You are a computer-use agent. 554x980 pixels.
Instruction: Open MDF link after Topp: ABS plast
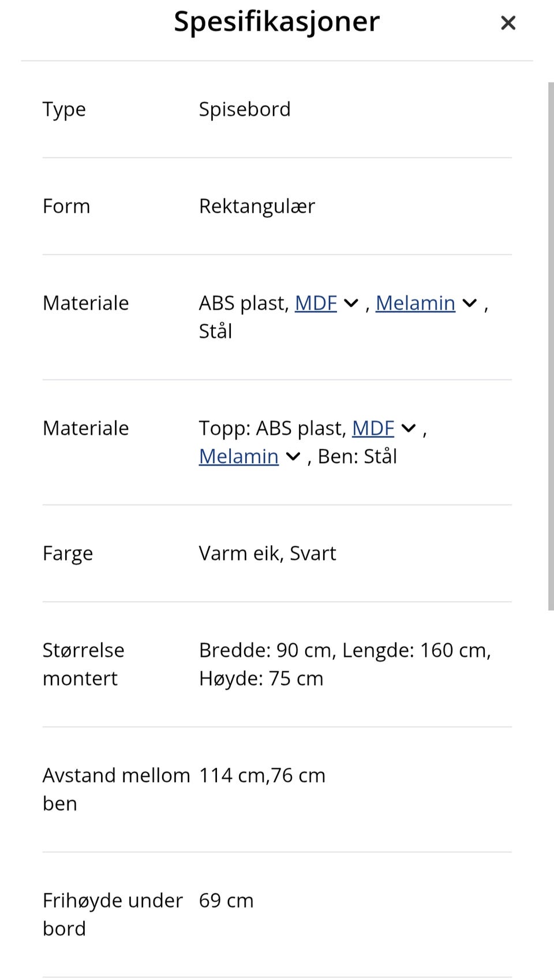(373, 428)
